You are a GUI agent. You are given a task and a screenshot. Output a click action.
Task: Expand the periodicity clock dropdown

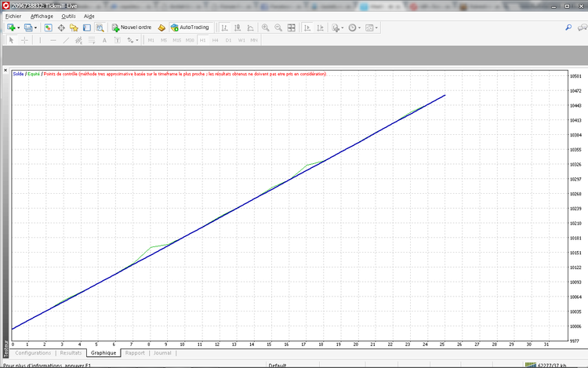tap(360, 27)
